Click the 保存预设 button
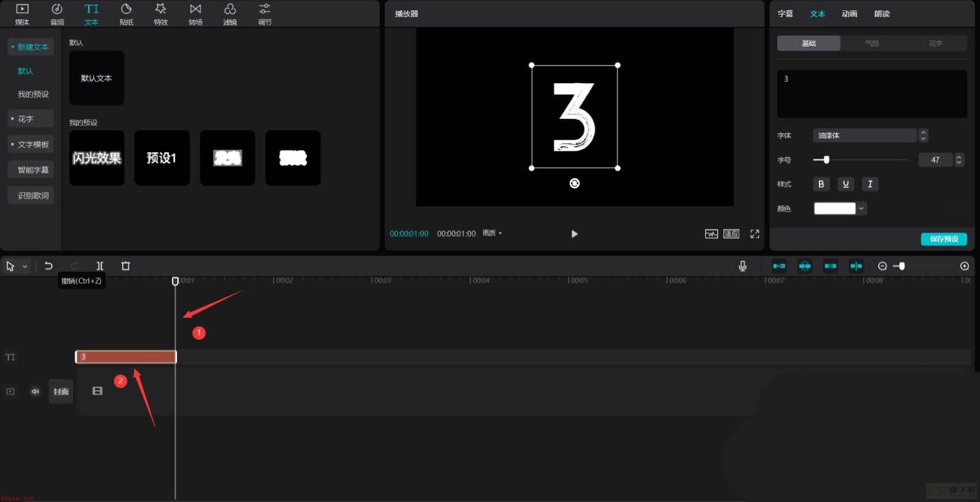 click(x=944, y=239)
